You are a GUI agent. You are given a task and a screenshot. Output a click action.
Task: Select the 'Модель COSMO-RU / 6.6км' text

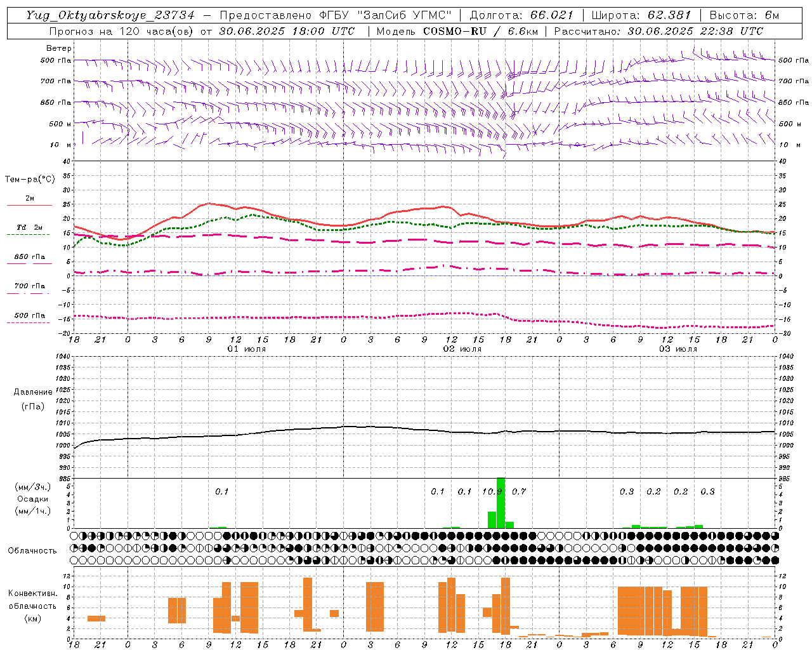(x=457, y=31)
